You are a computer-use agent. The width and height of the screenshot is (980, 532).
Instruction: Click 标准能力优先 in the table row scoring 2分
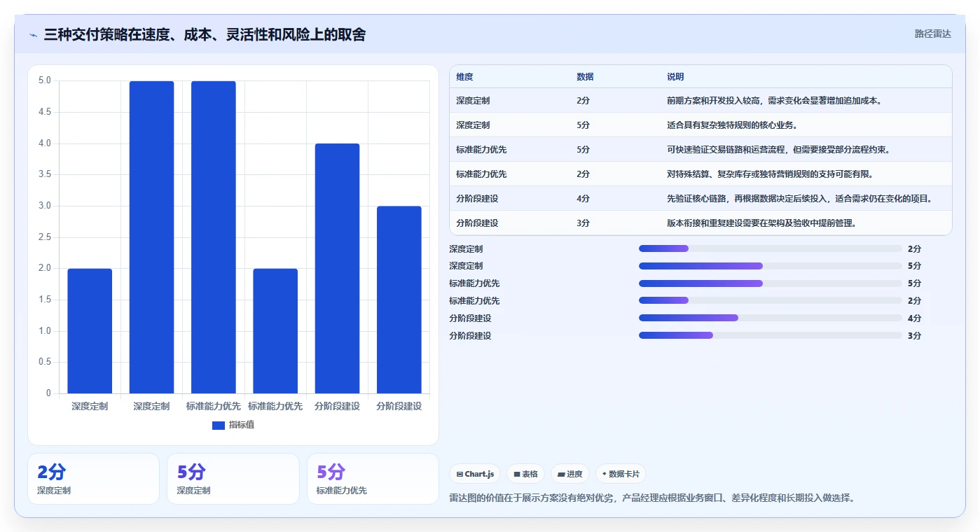[481, 174]
